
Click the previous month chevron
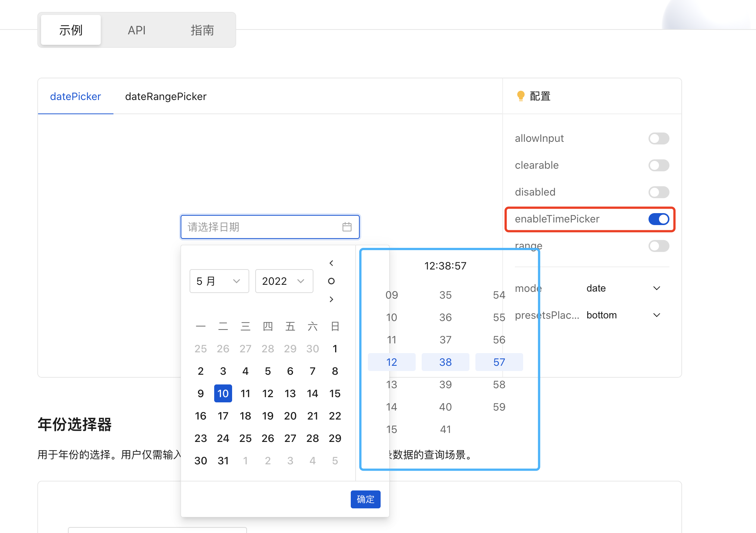[331, 263]
